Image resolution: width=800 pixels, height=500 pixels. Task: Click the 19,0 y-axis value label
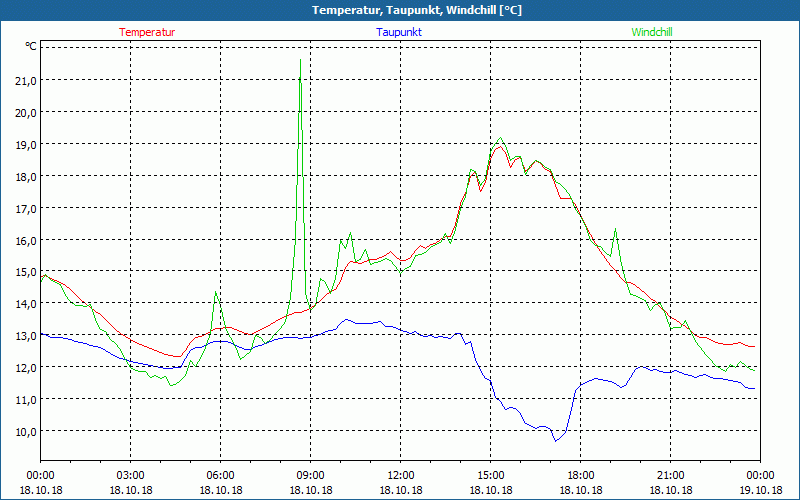pos(23,144)
